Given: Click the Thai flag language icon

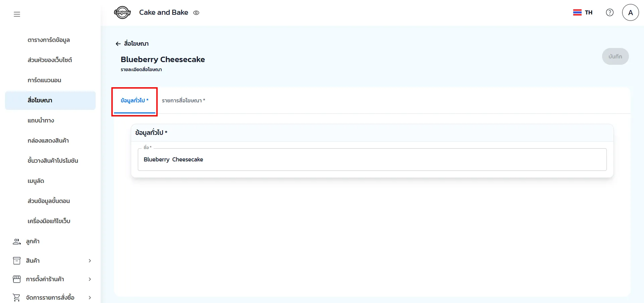Looking at the screenshot, I should 577,12.
